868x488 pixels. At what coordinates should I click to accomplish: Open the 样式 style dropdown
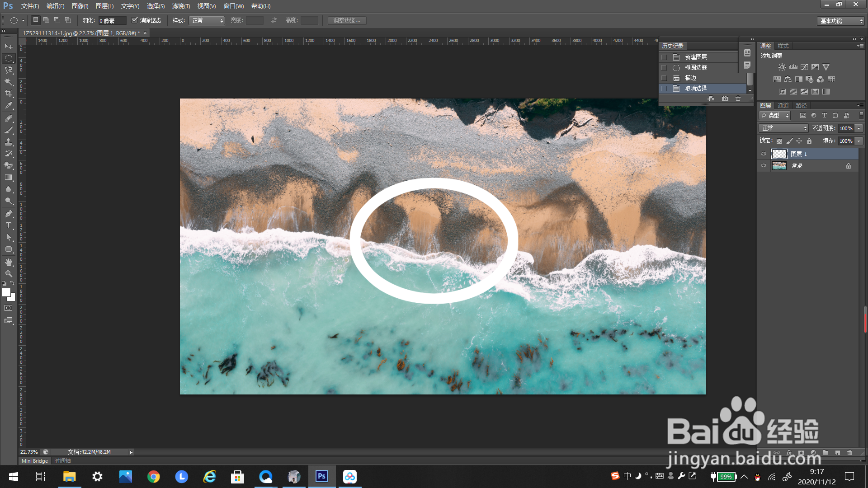point(207,20)
